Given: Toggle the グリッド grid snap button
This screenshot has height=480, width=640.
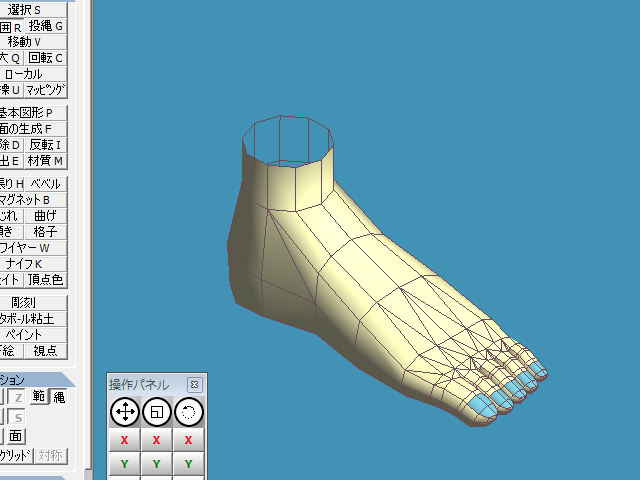Looking at the screenshot, I should pyautogui.click(x=16, y=456).
